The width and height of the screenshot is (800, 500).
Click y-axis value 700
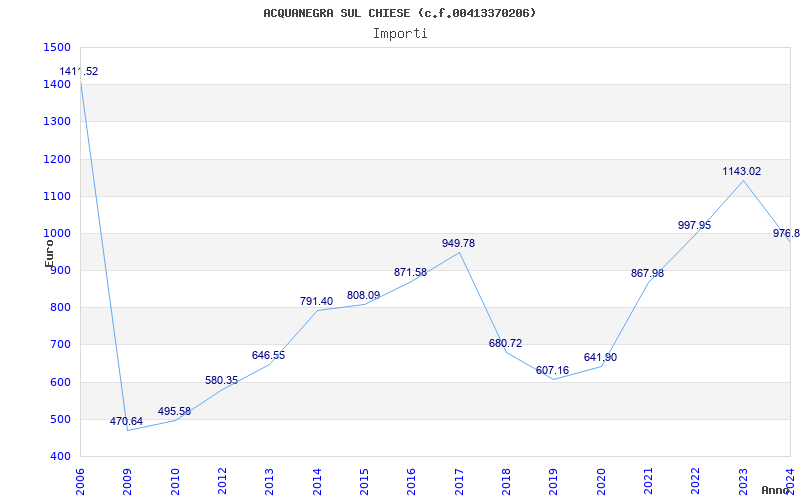tap(61, 345)
